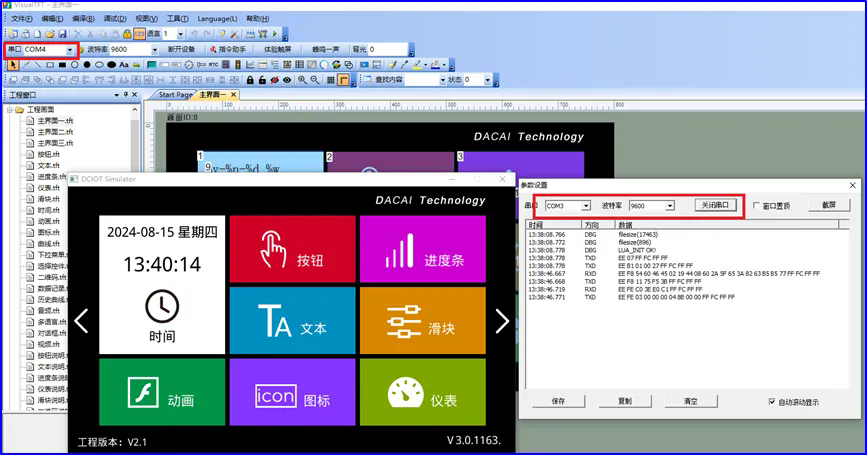Click the 清空 button
This screenshot has width=867, height=455.
(x=691, y=401)
